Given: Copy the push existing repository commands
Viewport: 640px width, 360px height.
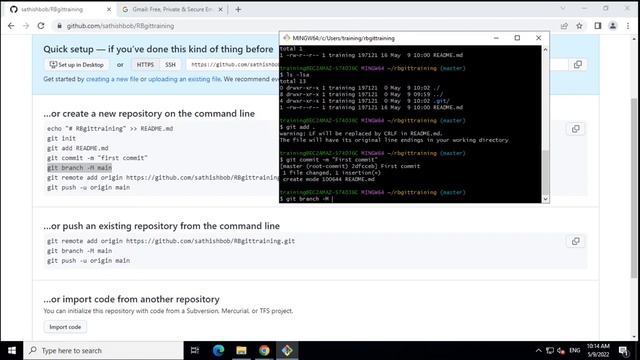Looking at the screenshot, I should 576,241.
